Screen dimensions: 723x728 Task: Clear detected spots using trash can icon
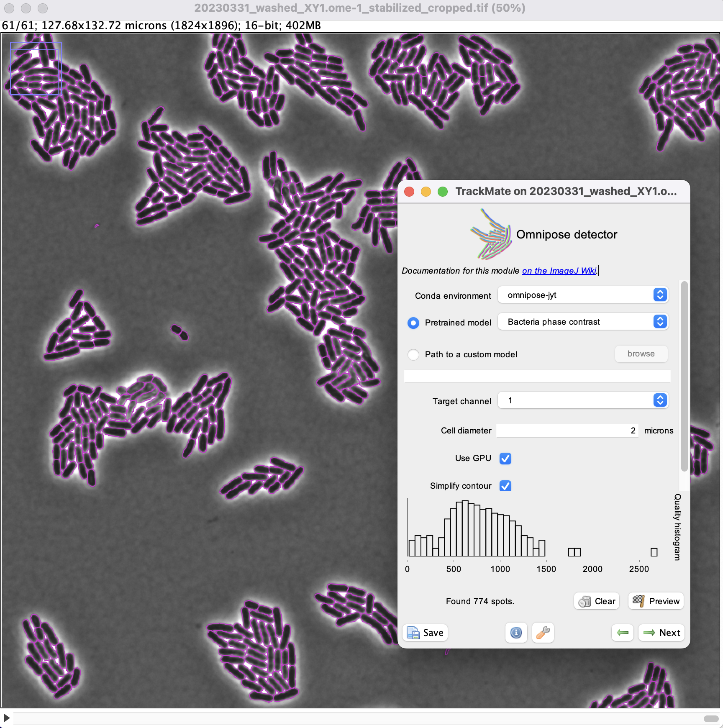click(596, 601)
